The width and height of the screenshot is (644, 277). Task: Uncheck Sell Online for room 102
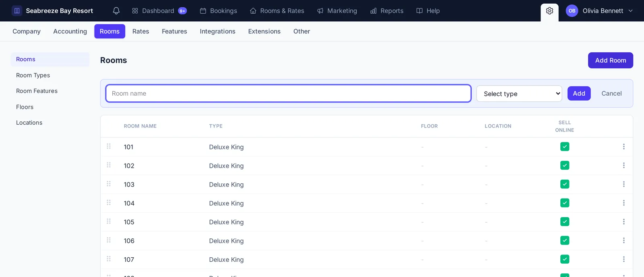pyautogui.click(x=565, y=165)
